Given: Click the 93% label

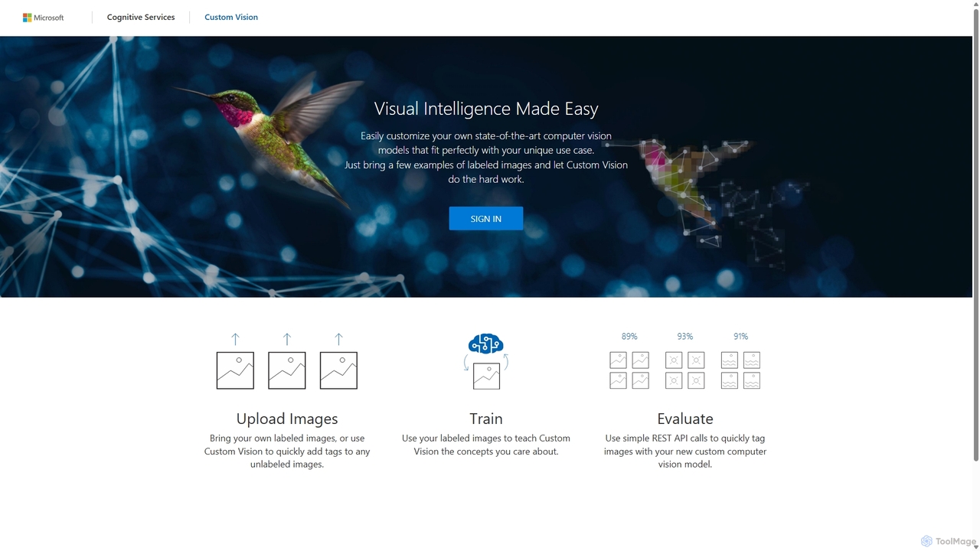Looking at the screenshot, I should [685, 337].
